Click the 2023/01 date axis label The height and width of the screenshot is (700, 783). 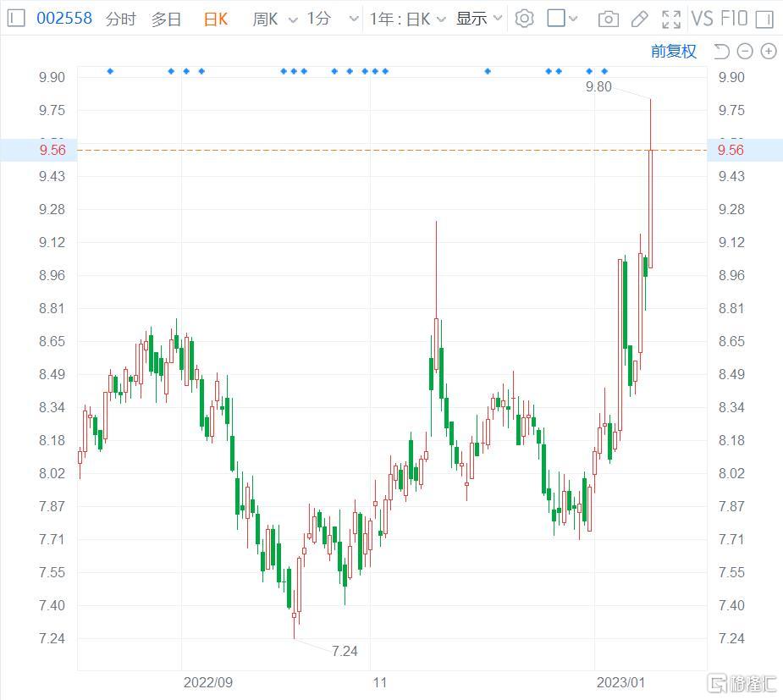tap(620, 682)
